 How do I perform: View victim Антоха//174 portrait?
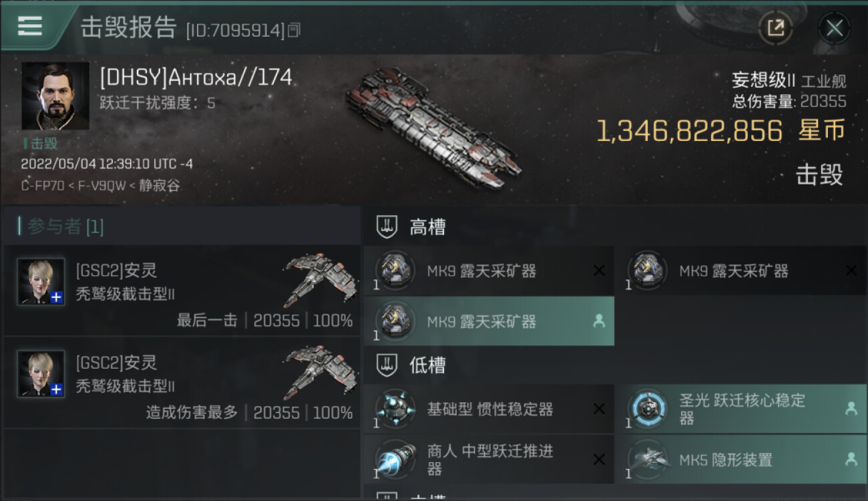tap(55, 96)
